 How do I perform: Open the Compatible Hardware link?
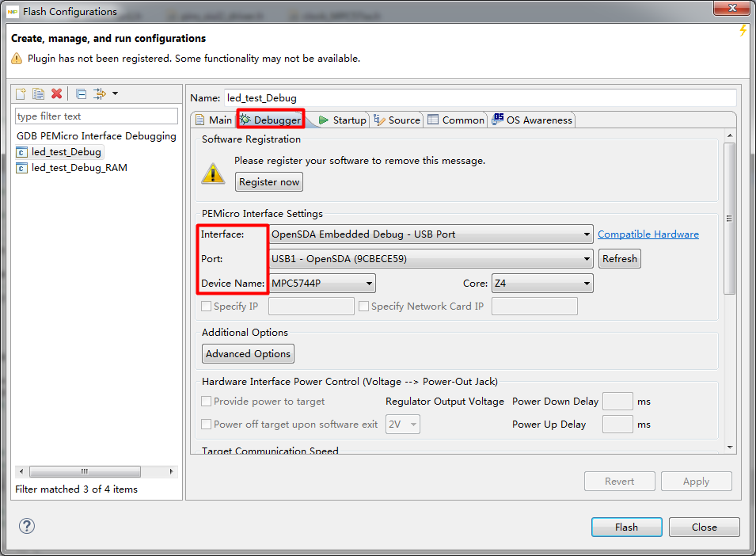pos(648,234)
